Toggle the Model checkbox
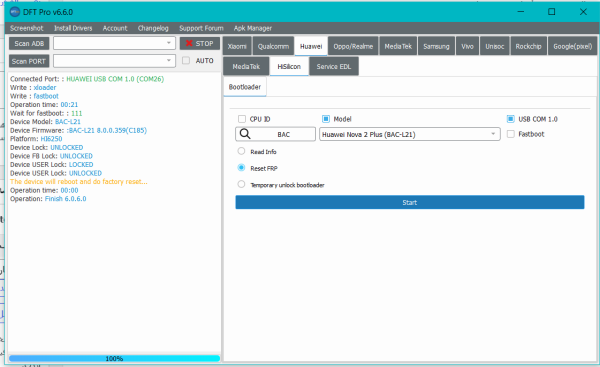 click(326, 119)
